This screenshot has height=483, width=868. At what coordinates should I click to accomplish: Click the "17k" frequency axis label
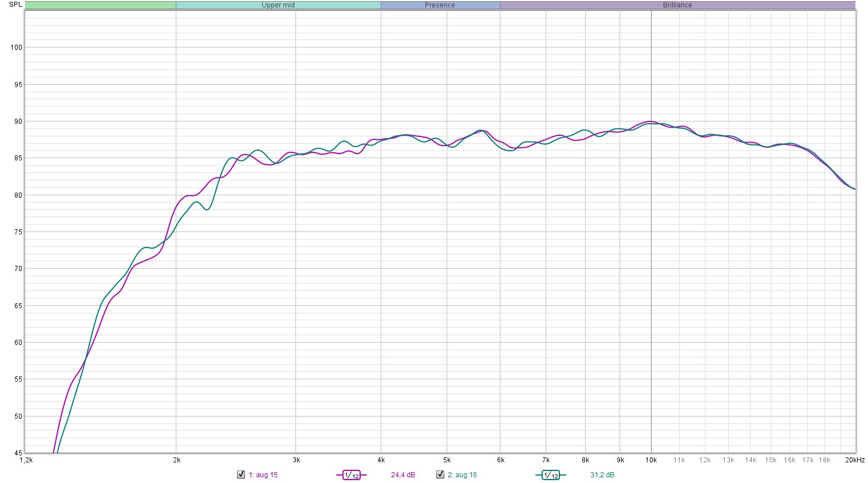[x=808, y=460]
